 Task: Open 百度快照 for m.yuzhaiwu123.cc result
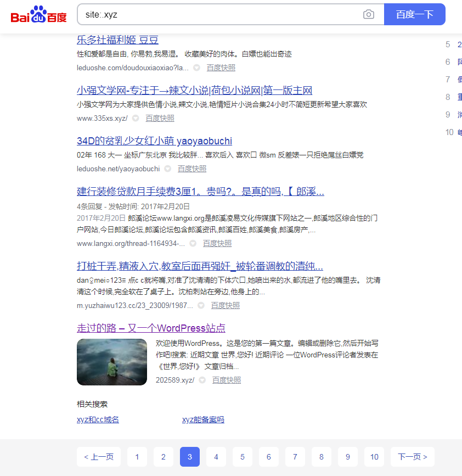click(x=226, y=305)
